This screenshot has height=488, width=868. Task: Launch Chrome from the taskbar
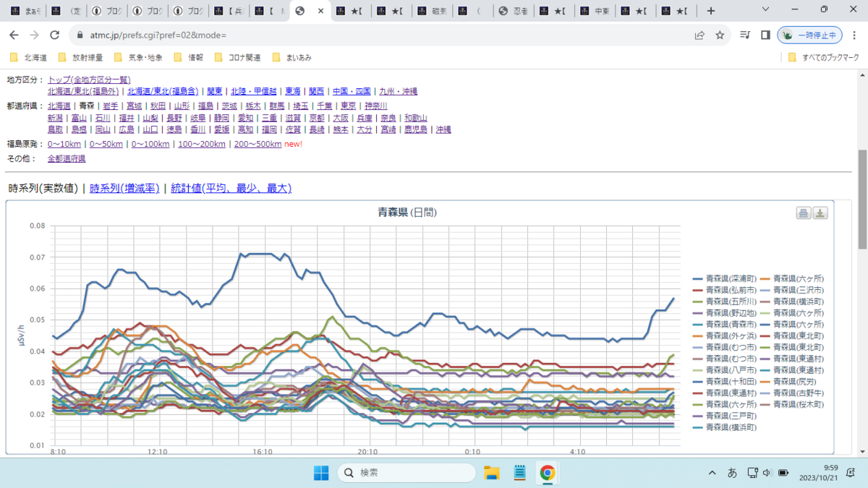548,473
